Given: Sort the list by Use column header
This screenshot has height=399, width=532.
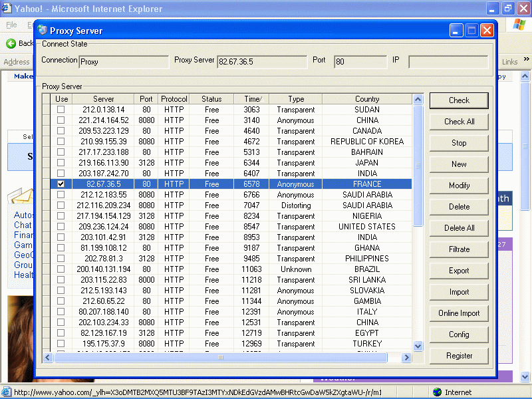Looking at the screenshot, I should (61, 98).
